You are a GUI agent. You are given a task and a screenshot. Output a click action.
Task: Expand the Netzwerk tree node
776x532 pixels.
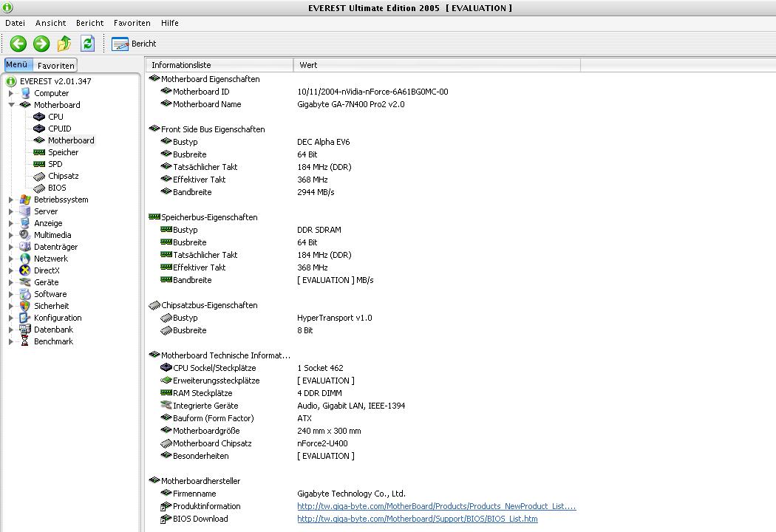coord(11,259)
